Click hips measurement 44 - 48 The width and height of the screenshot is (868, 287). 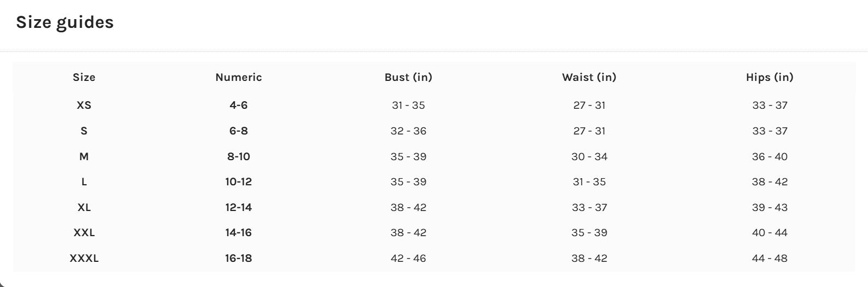click(x=769, y=258)
